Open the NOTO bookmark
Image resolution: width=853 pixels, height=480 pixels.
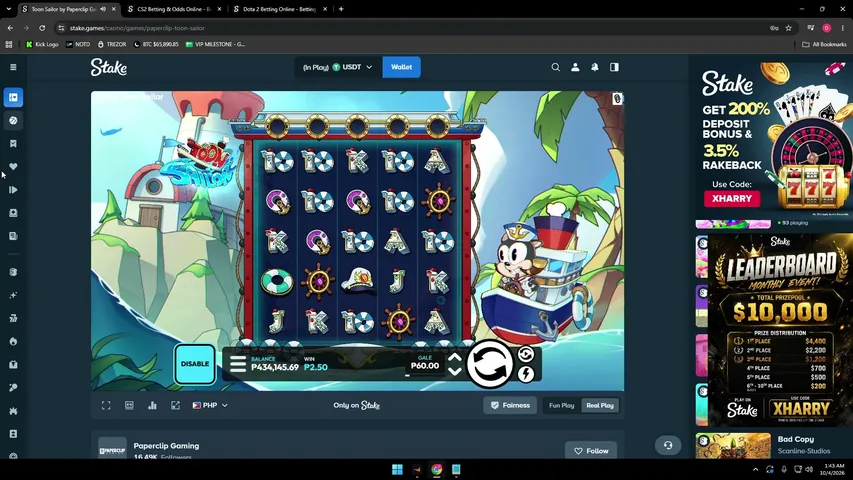click(78, 44)
